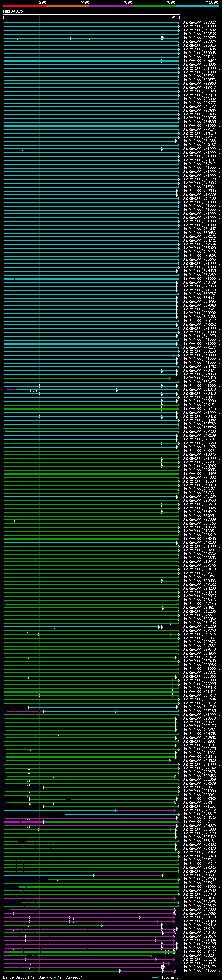Open hit UniRef100_B9GEK6
Viewport: 222px width, 980px height.
coord(199,34)
